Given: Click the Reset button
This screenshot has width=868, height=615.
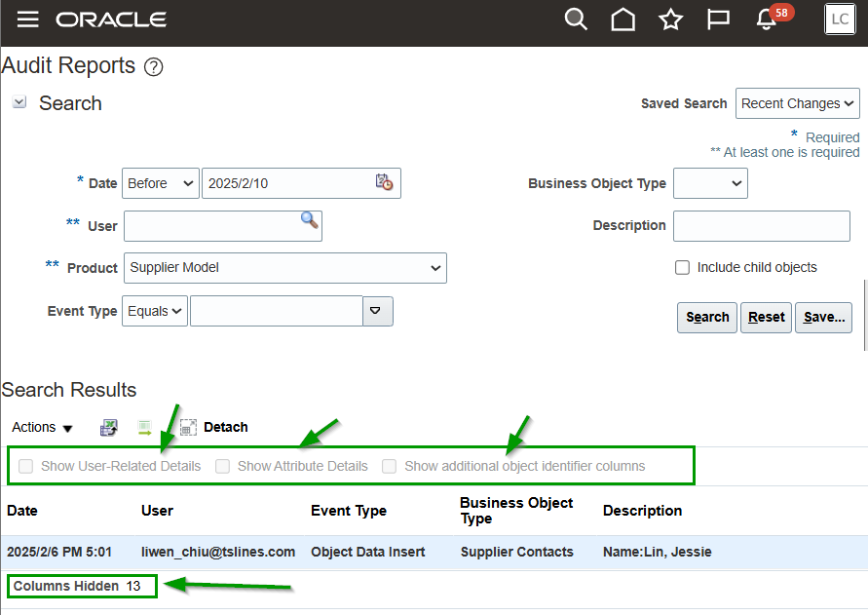Looking at the screenshot, I should tap(766, 318).
